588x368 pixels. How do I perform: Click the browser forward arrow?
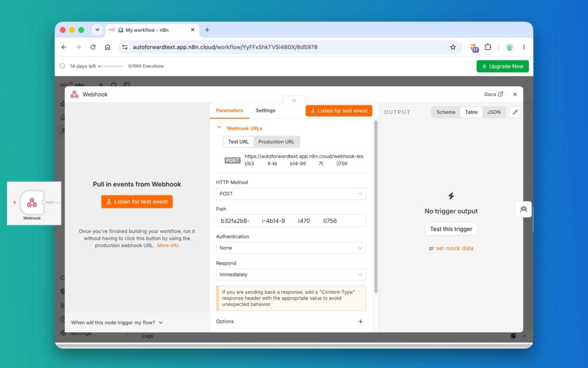[78, 47]
